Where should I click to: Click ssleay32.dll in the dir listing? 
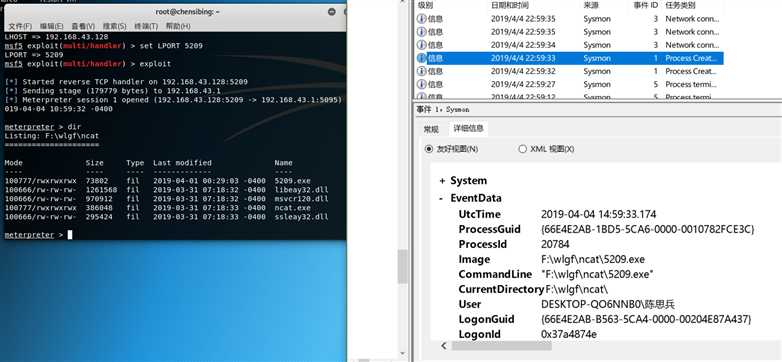coord(301,217)
